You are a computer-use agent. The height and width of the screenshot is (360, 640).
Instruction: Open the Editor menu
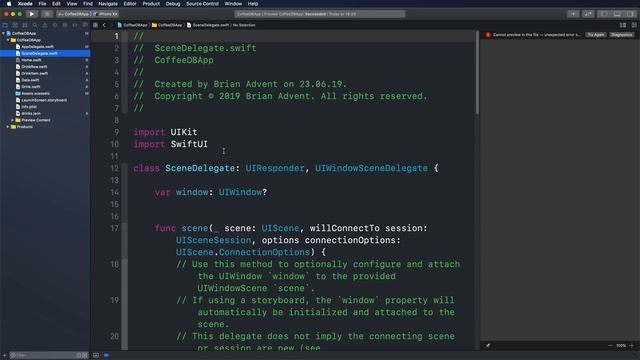(130, 4)
